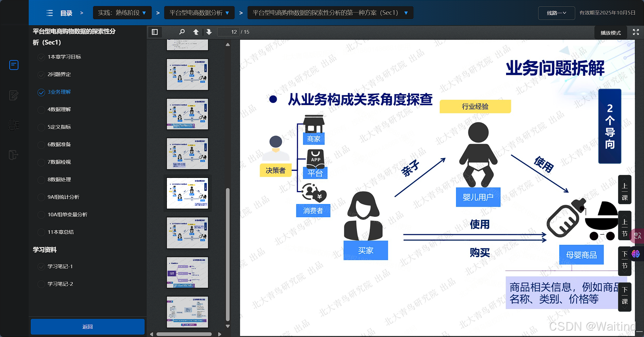Go to next section with 下节
The width and height of the screenshot is (644, 337).
625,261
